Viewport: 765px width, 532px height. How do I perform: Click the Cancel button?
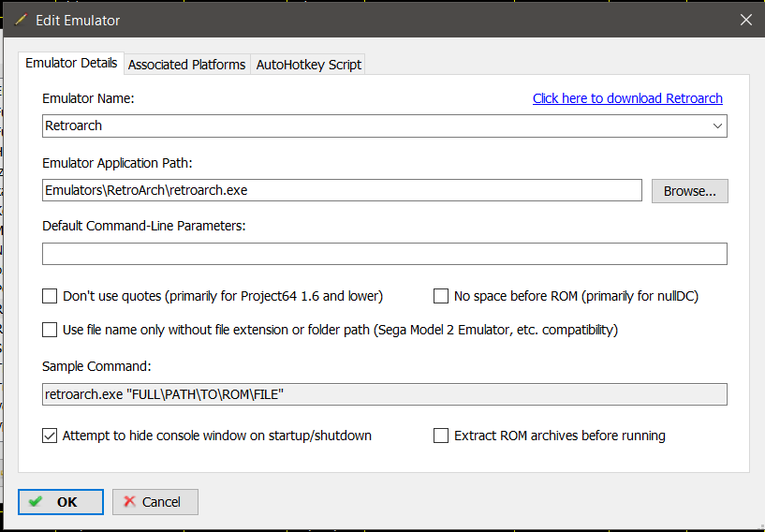click(x=155, y=502)
